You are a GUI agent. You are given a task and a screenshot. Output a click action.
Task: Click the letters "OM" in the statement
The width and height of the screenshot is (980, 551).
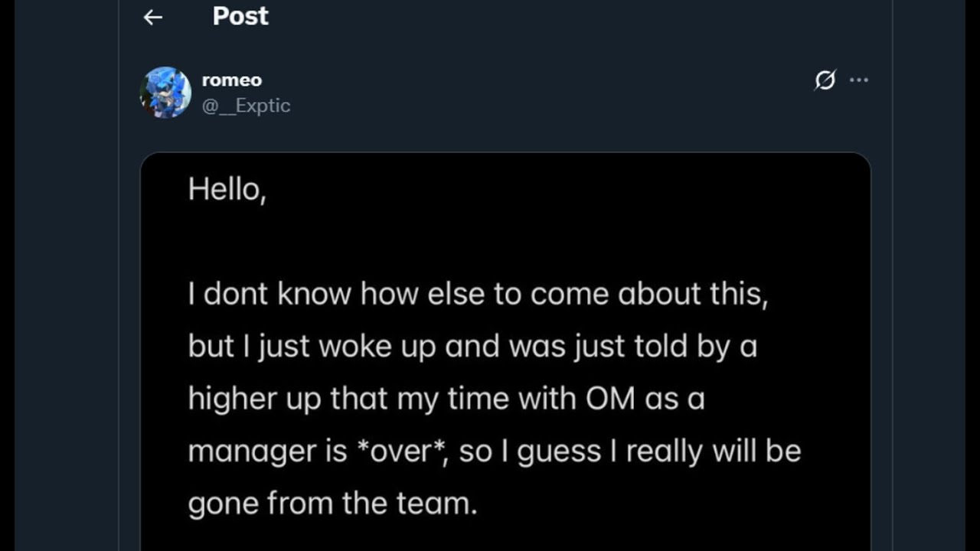click(610, 399)
